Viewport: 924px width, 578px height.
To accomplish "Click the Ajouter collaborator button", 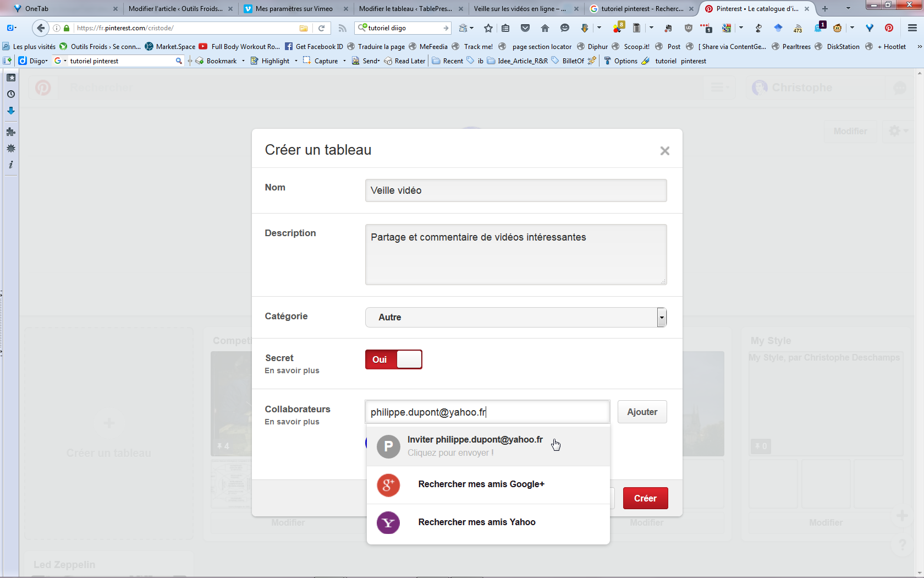I will [x=642, y=412].
